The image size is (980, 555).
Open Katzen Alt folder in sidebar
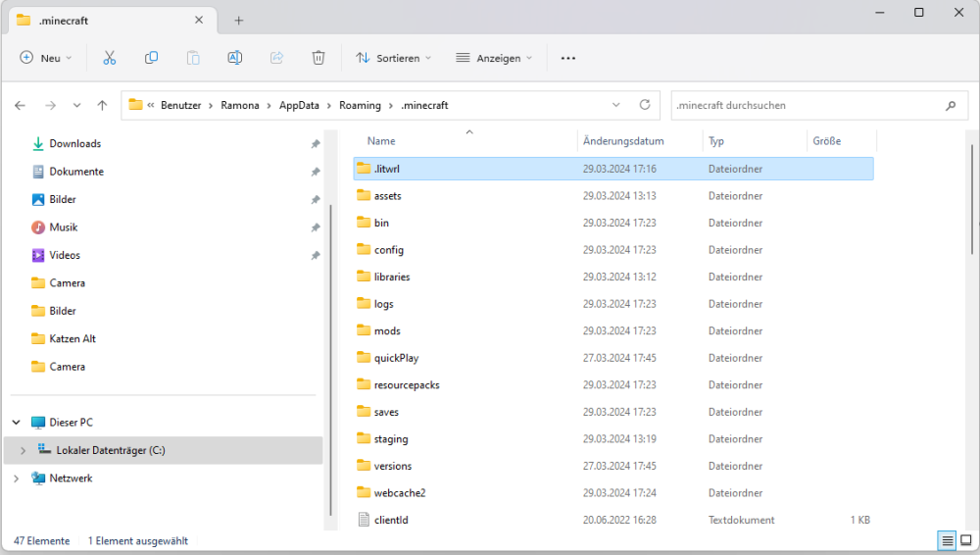(x=73, y=338)
